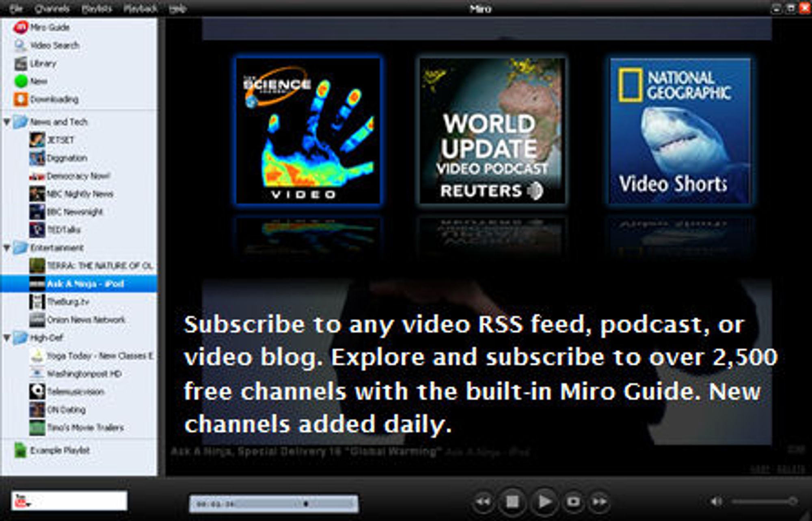Select the Washingtonpost HD channel icon
The image size is (812, 521).
point(37,374)
